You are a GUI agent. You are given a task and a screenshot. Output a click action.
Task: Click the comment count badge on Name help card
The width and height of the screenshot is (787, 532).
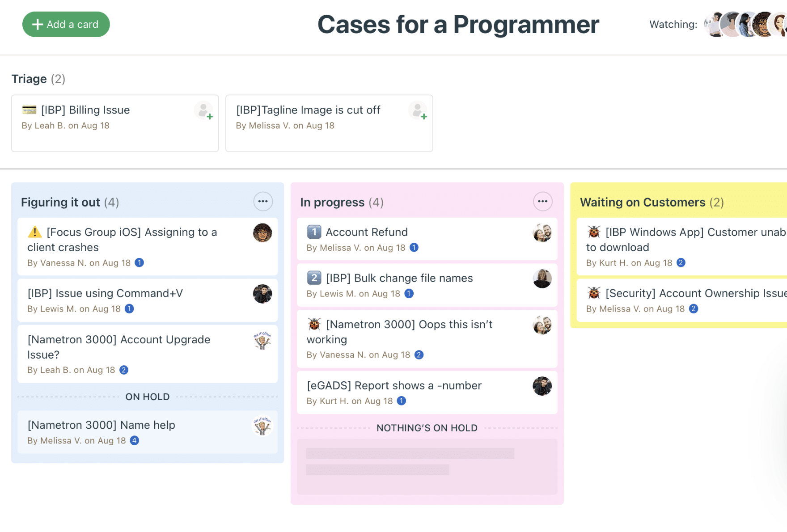(135, 441)
